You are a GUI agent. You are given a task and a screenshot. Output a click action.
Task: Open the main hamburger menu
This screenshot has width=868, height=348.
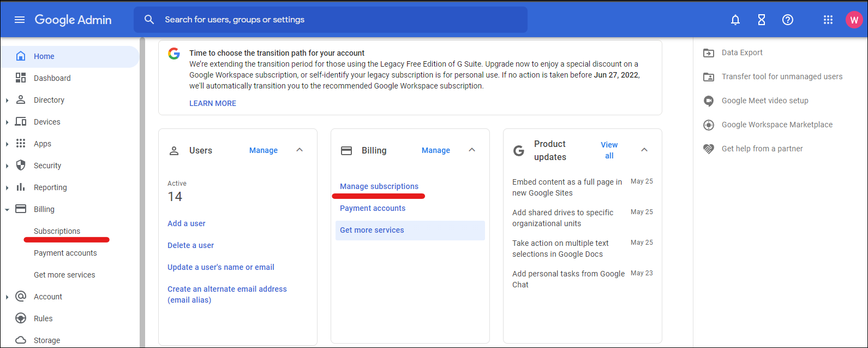coord(20,20)
